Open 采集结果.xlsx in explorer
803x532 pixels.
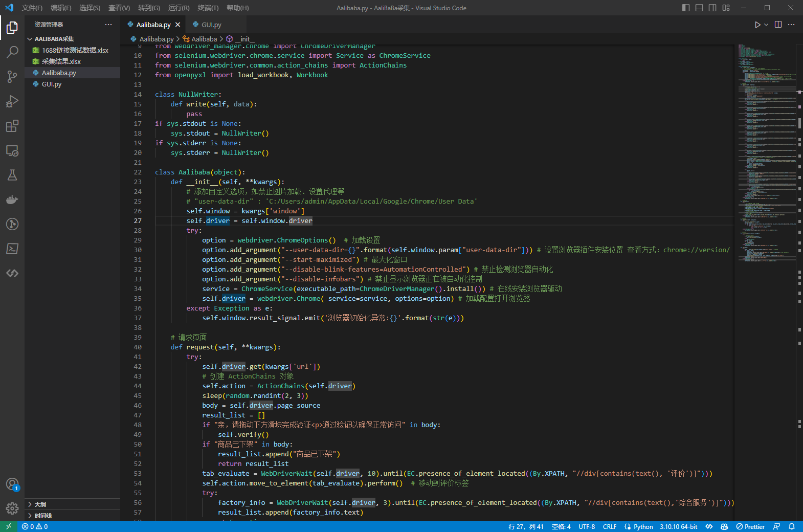(x=72, y=61)
